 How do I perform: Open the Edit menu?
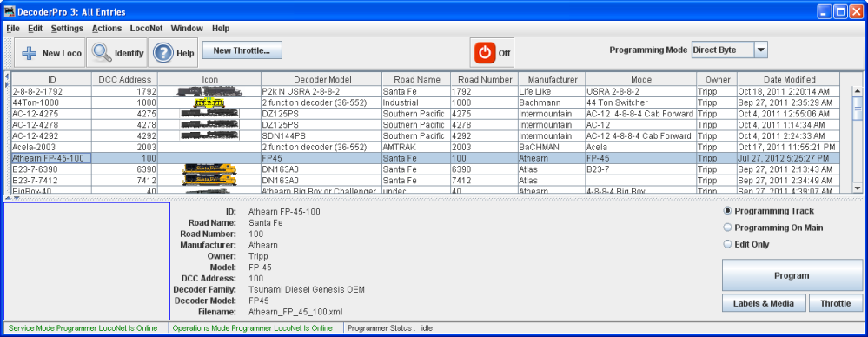pyautogui.click(x=35, y=28)
